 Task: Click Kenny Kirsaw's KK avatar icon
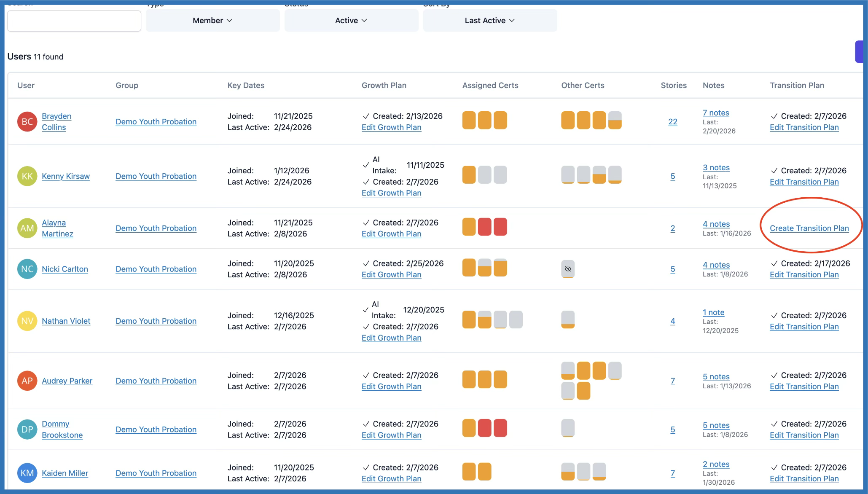click(x=27, y=176)
